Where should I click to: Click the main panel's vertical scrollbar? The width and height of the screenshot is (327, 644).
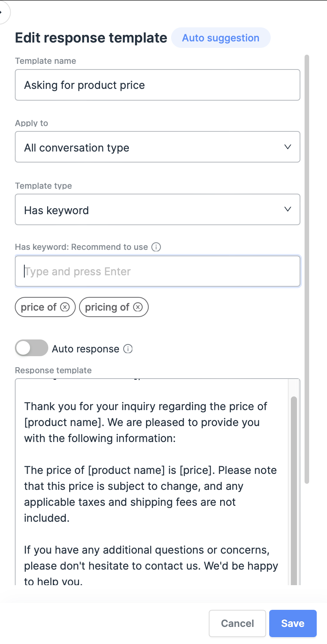307,266
